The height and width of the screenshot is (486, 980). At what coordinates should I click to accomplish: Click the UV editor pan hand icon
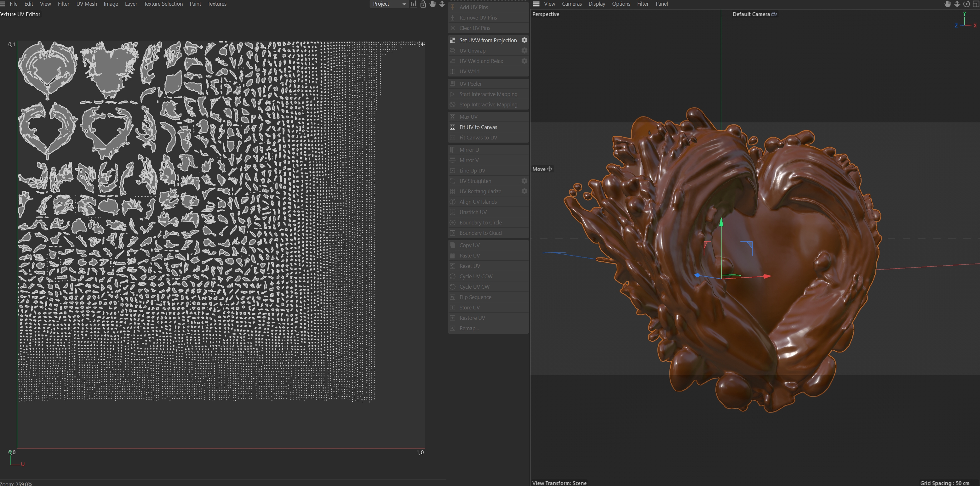point(433,4)
